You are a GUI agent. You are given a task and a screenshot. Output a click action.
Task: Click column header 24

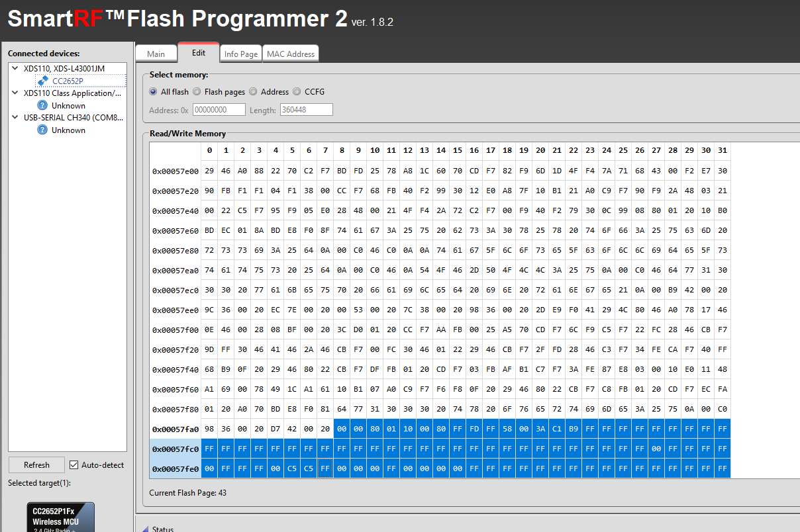tap(607, 151)
